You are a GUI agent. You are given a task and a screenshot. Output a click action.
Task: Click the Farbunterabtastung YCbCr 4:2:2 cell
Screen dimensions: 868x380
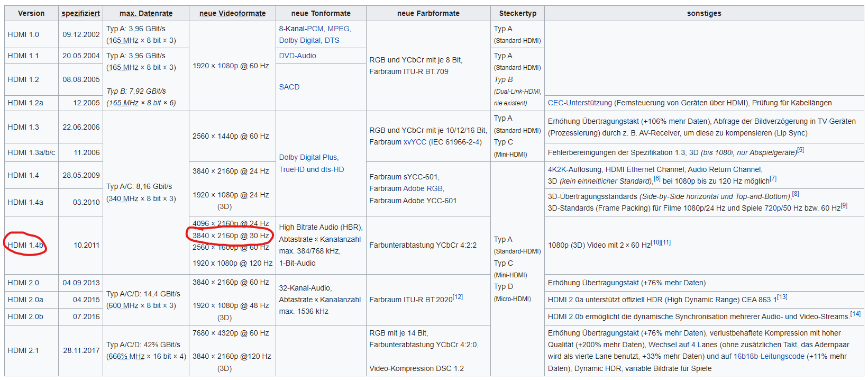pos(428,245)
